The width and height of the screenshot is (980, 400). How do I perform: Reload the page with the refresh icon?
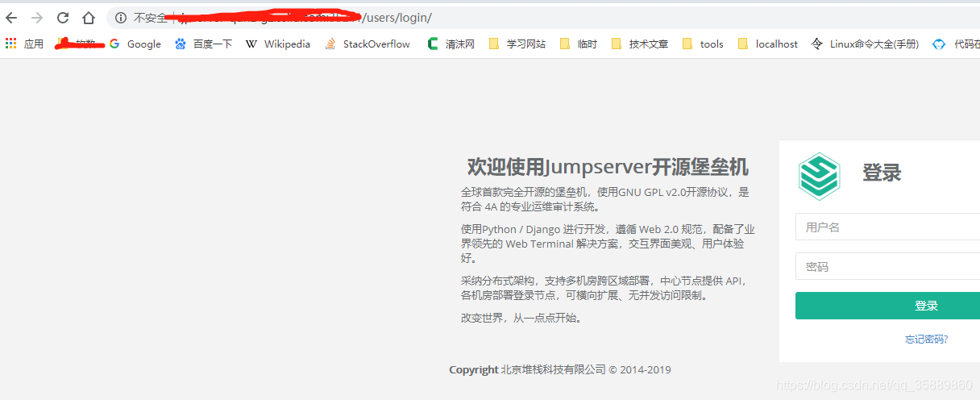63,18
